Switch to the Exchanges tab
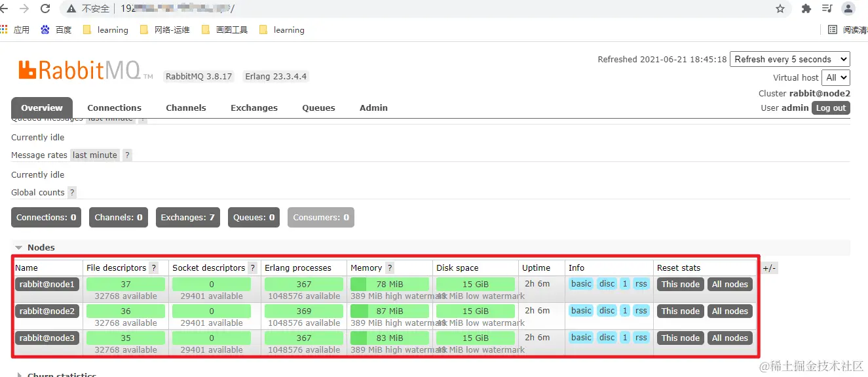 tap(254, 108)
